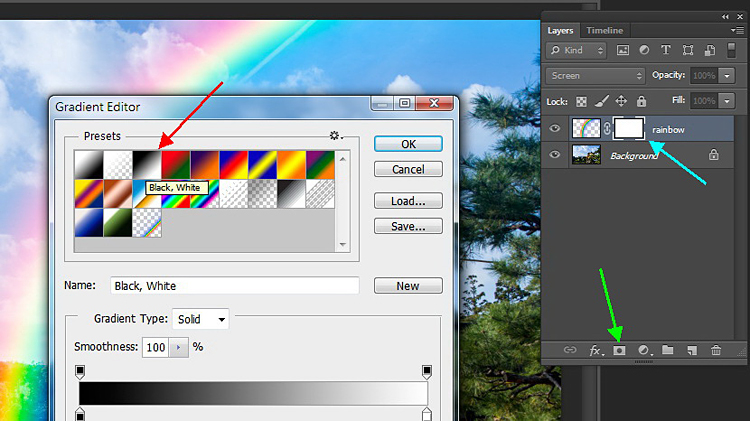Screen dimensions: 750x421
Task: Delete layer with the trash icon
Action: (x=716, y=350)
